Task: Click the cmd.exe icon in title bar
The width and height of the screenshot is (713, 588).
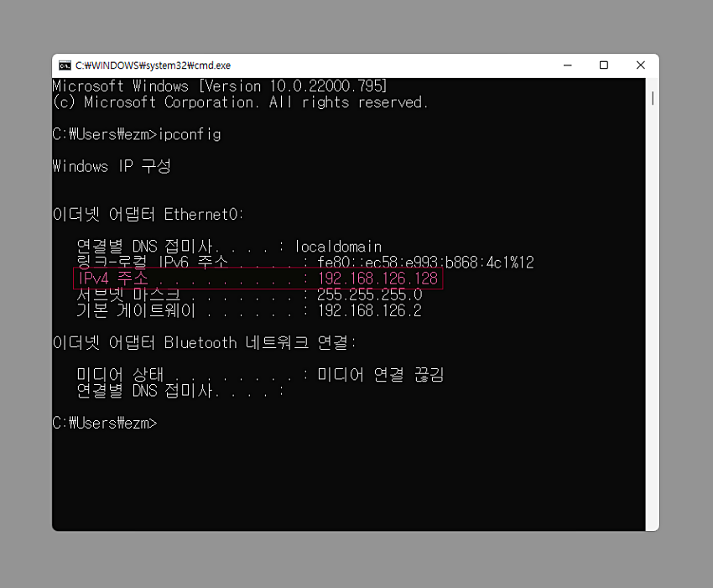Action: [65, 65]
